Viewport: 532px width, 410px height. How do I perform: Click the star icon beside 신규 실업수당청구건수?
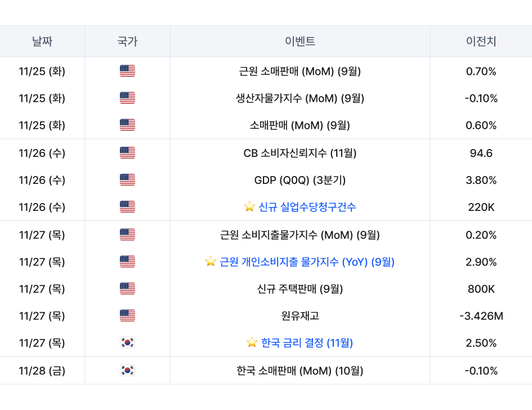pyautogui.click(x=249, y=207)
